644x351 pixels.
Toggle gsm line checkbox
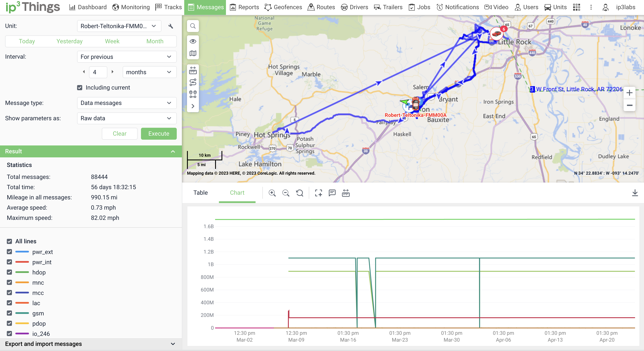point(10,313)
